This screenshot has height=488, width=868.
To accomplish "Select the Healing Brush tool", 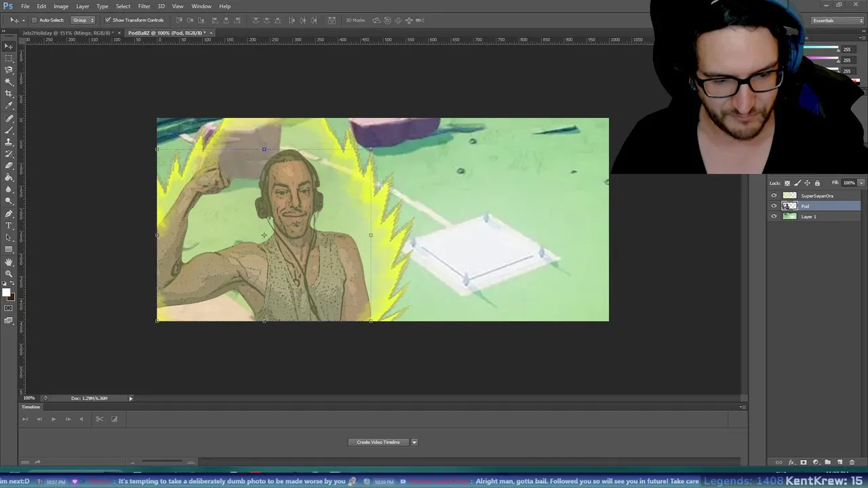I will coord(9,119).
